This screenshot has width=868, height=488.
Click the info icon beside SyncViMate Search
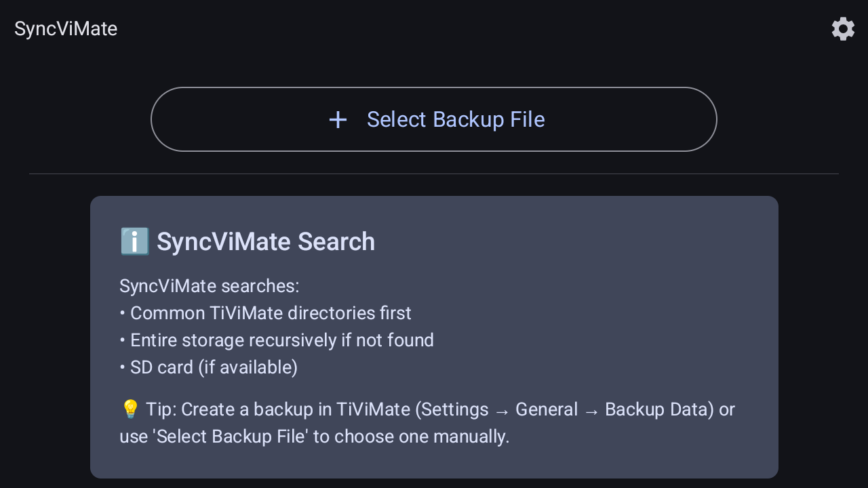tap(134, 241)
